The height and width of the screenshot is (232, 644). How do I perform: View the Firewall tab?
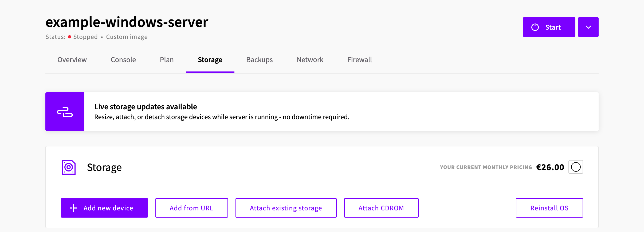point(360,60)
